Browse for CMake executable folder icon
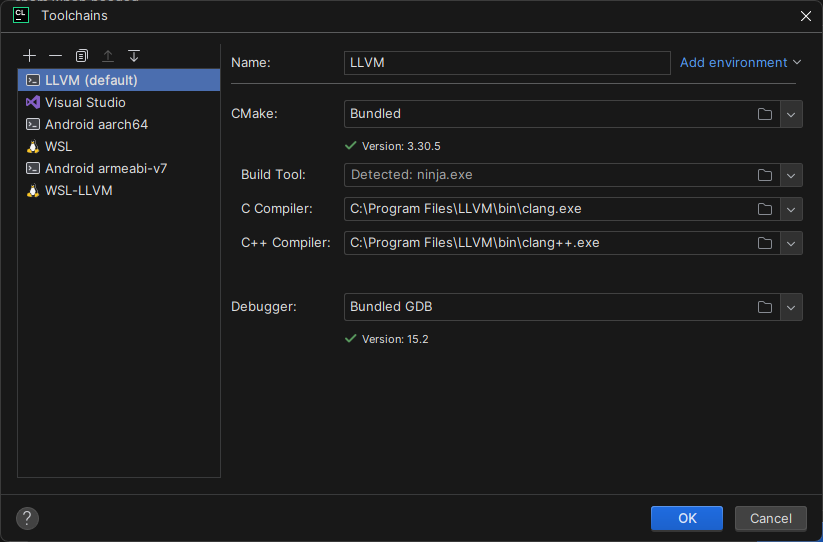 pyautogui.click(x=765, y=114)
